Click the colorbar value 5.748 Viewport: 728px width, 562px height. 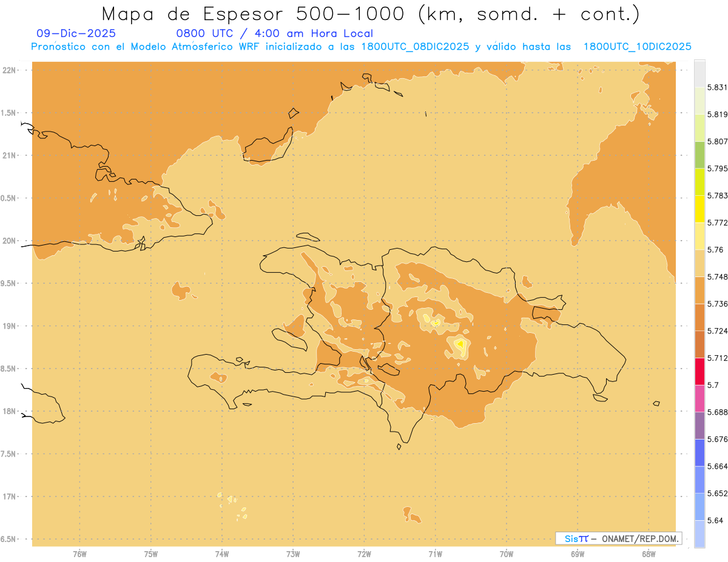point(718,276)
